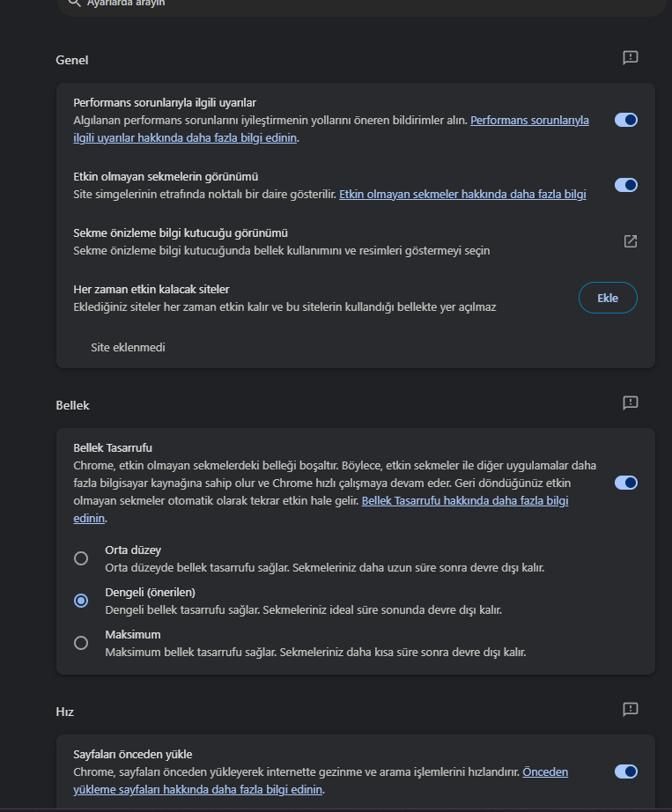Select the Orta düzey radio option
The height and width of the screenshot is (812, 672).
(81, 558)
